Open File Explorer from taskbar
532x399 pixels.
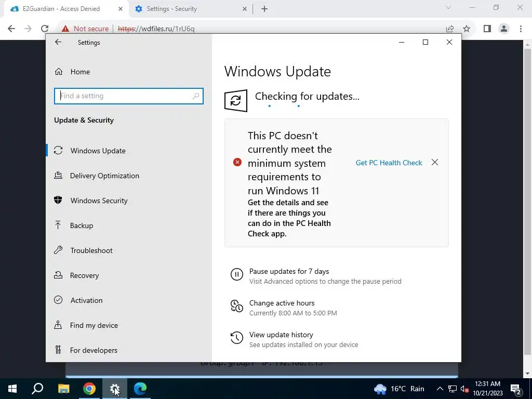click(63, 389)
